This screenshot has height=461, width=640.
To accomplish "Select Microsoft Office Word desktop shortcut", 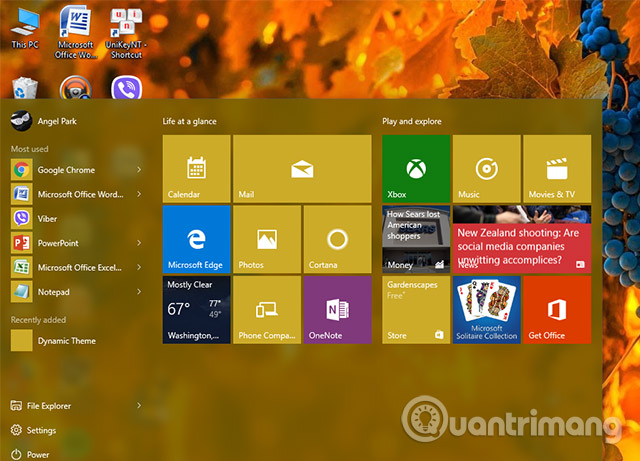I will [76, 33].
